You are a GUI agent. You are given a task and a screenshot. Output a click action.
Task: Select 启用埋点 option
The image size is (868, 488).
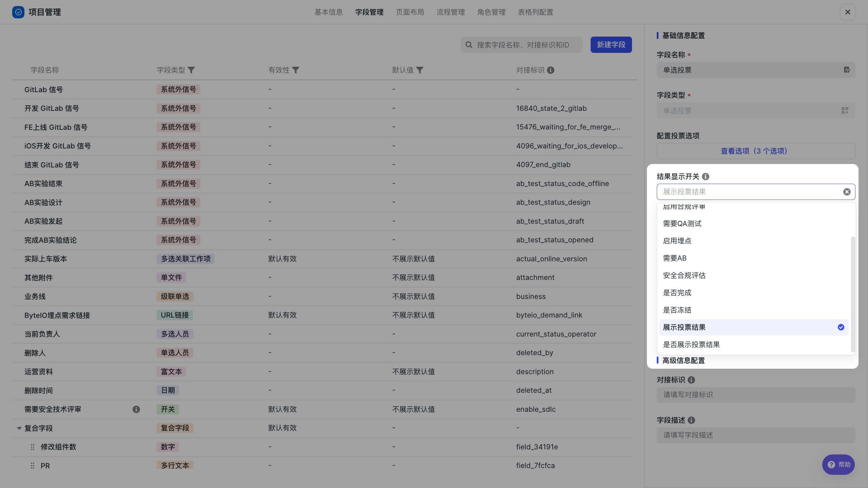pos(754,241)
